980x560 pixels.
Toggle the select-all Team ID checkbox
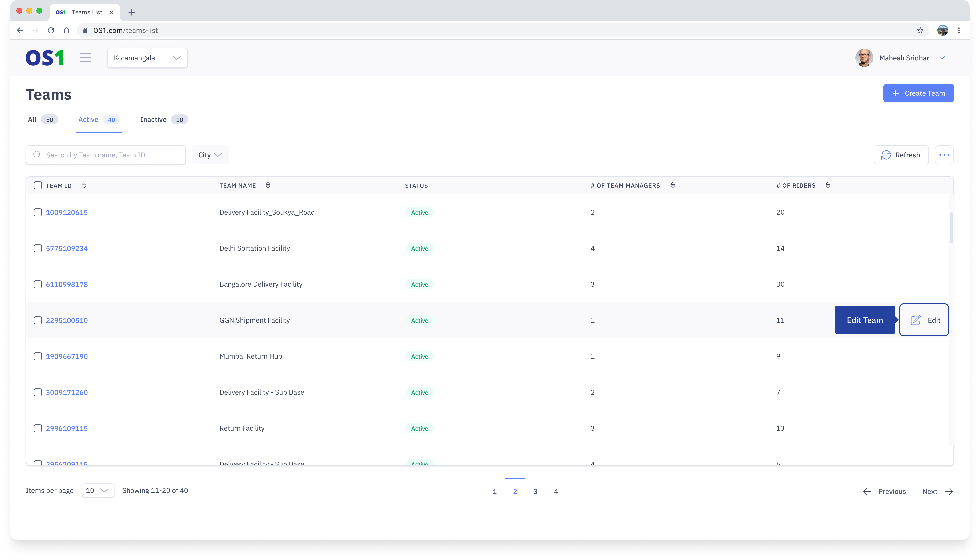point(38,186)
